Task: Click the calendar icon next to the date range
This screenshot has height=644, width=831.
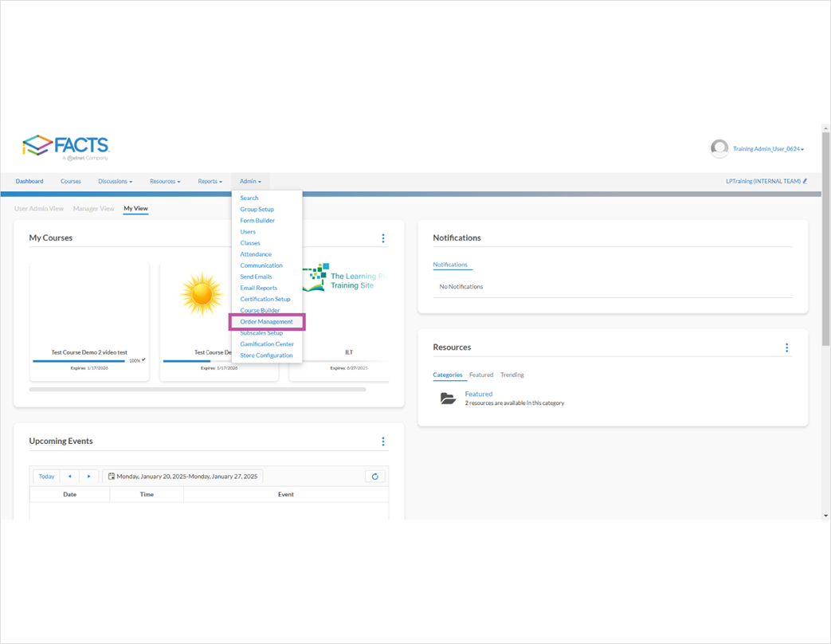Action: click(x=112, y=476)
